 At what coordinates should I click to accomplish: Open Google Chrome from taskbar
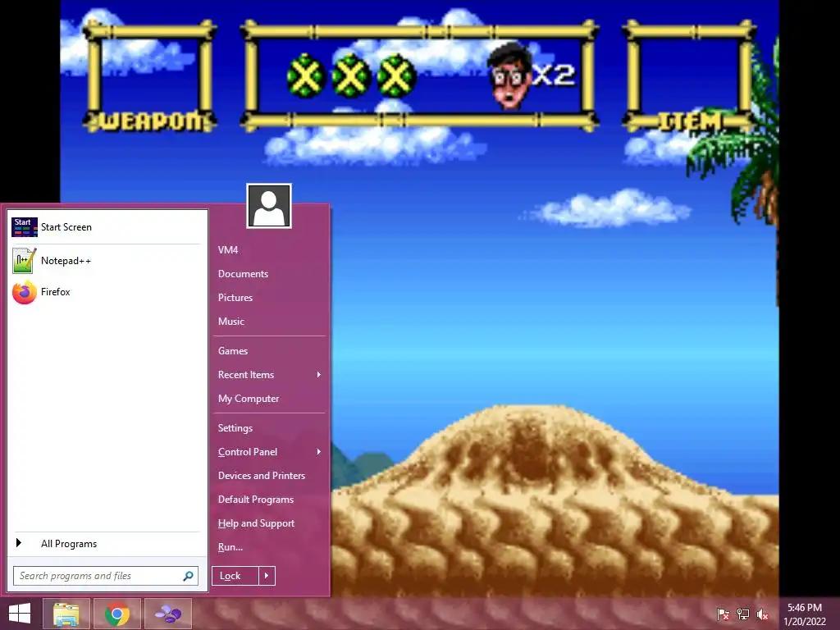pyautogui.click(x=117, y=614)
